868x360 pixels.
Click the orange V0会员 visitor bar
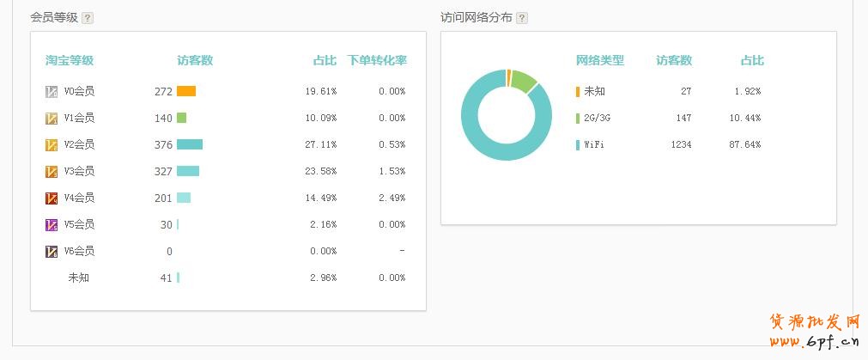(186, 91)
